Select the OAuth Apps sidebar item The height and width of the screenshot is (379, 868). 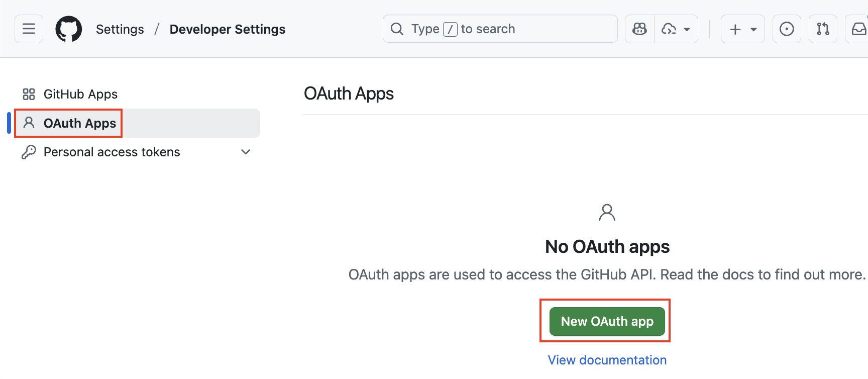point(80,123)
